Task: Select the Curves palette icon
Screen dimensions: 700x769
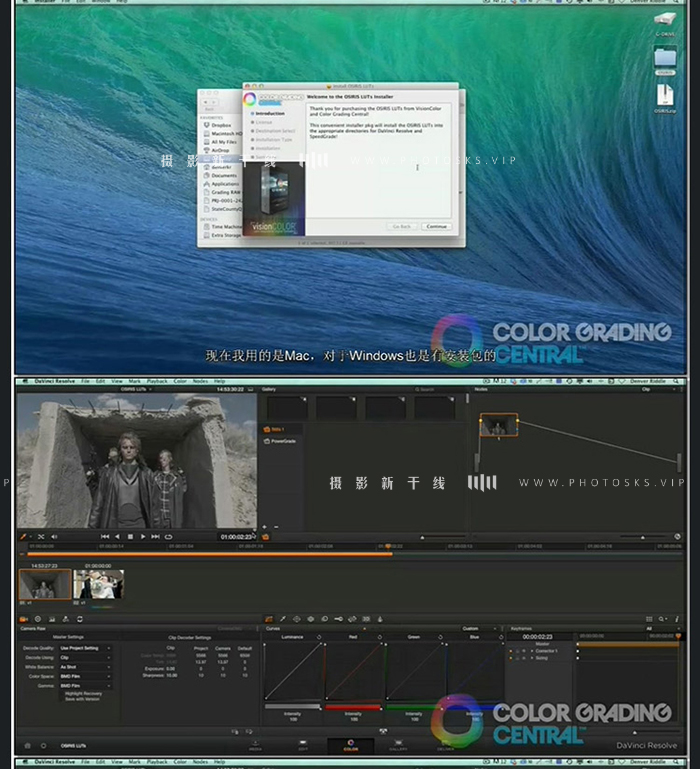Action: 269,619
